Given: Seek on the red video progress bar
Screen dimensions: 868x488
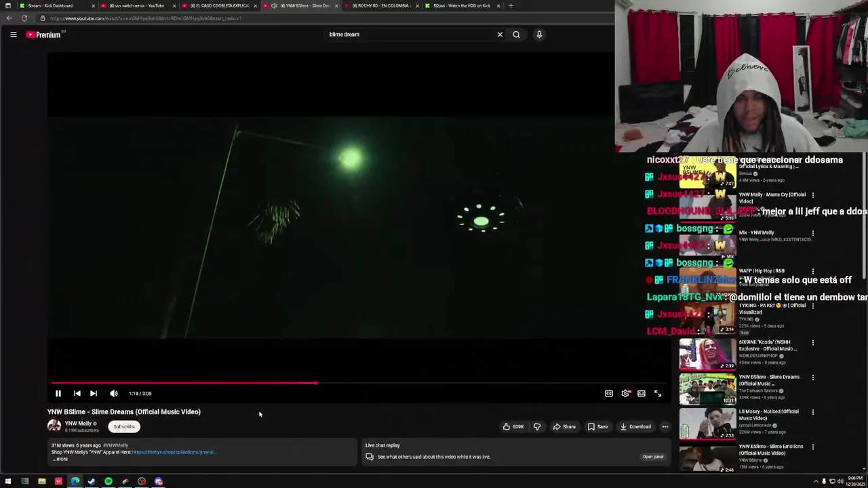Looking at the screenshot, I should point(359,383).
